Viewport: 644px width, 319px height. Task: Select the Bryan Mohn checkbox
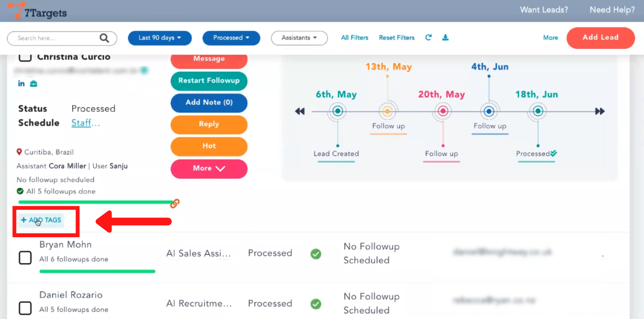tap(25, 258)
